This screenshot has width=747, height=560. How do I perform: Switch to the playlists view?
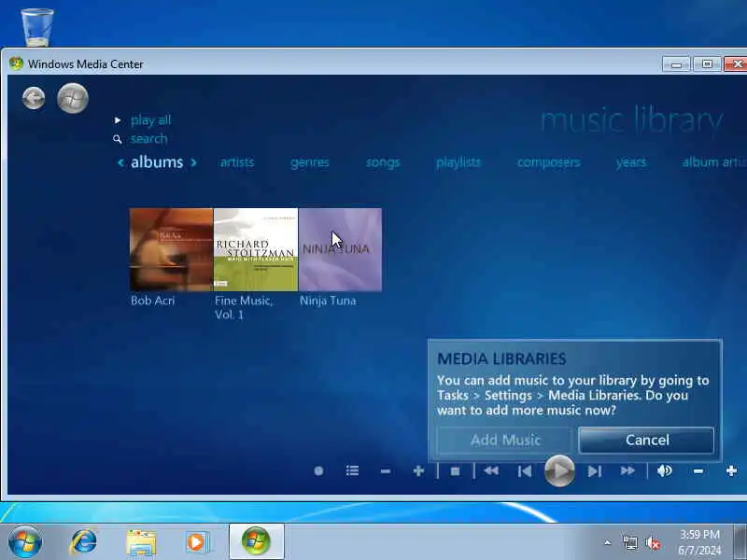(x=458, y=162)
